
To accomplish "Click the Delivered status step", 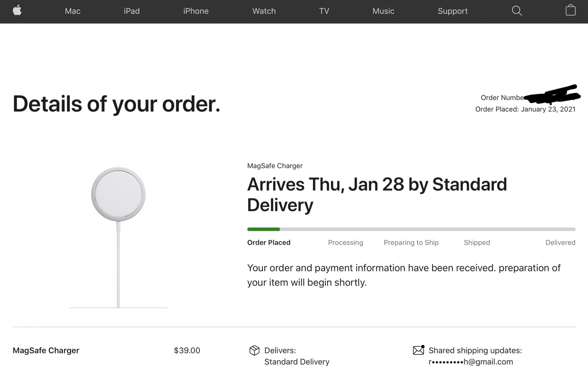I will tap(560, 243).
